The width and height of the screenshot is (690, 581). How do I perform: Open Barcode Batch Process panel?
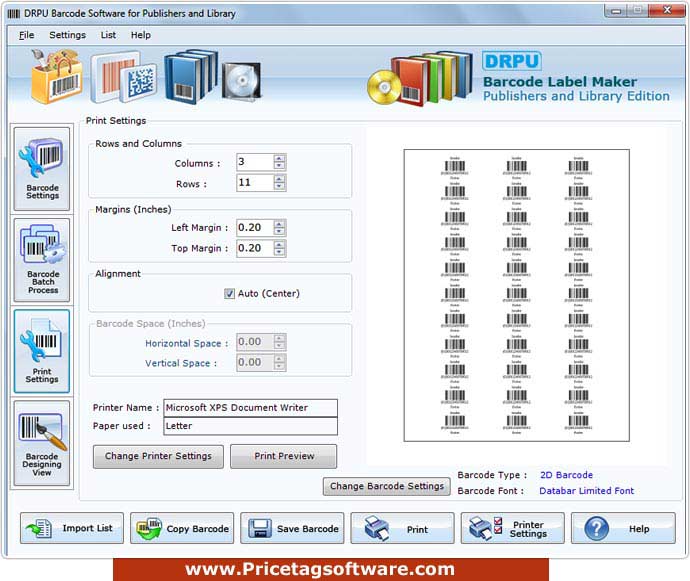tap(42, 260)
